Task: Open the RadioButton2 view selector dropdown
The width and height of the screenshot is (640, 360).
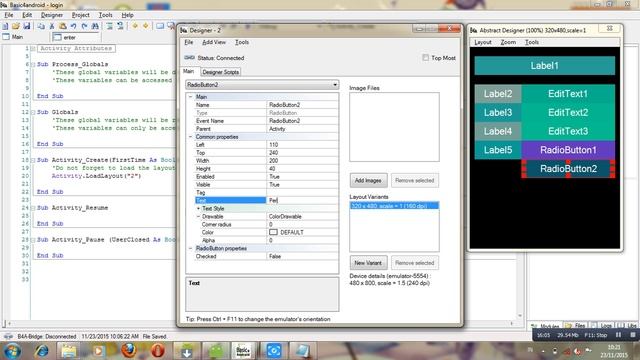Action: pos(335,84)
